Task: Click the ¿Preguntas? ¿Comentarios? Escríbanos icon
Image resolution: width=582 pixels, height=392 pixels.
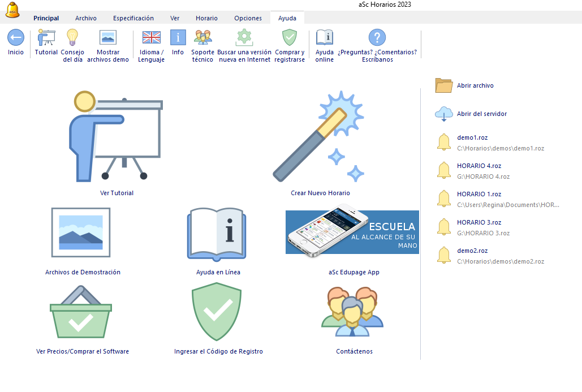Action: [x=377, y=37]
